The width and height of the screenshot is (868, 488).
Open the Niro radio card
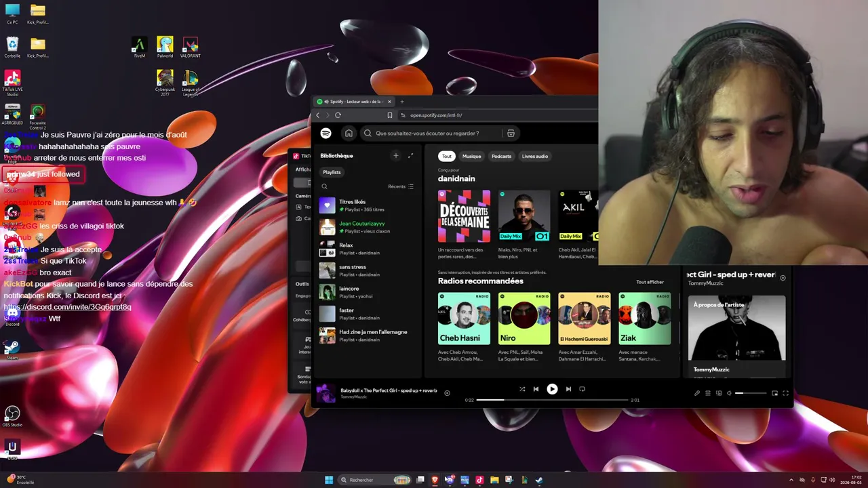(524, 327)
